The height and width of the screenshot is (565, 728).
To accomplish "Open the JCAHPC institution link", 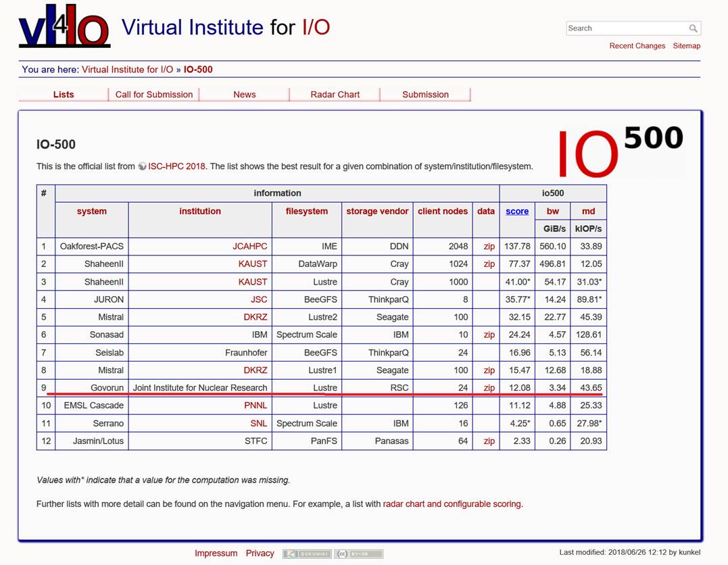I will pyautogui.click(x=249, y=247).
